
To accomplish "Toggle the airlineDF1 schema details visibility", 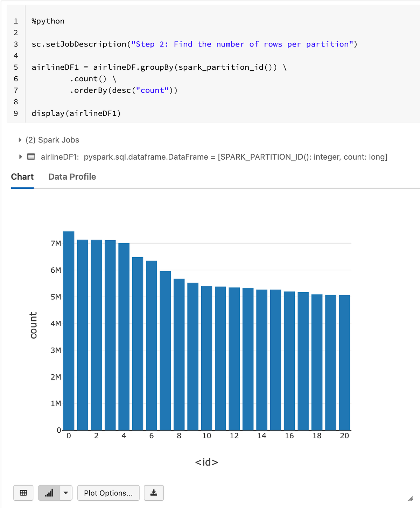I will (20, 157).
